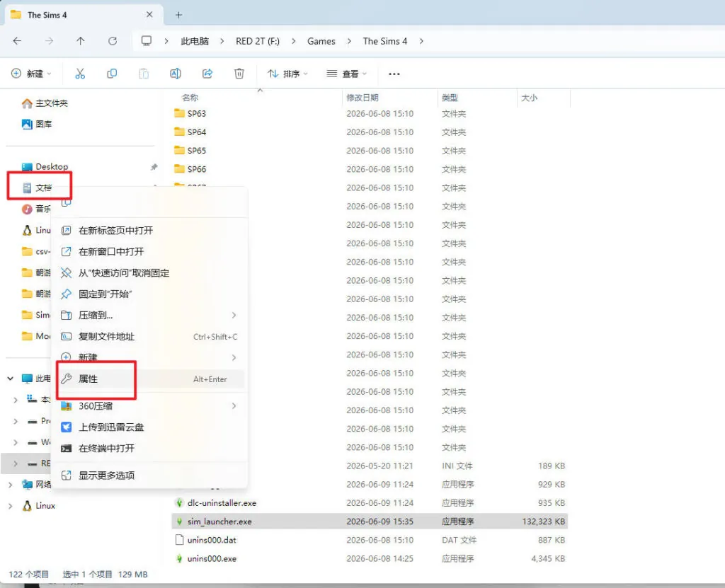
Task: Expand chevron after The Sims 4 breadcrumb
Action: coord(421,41)
